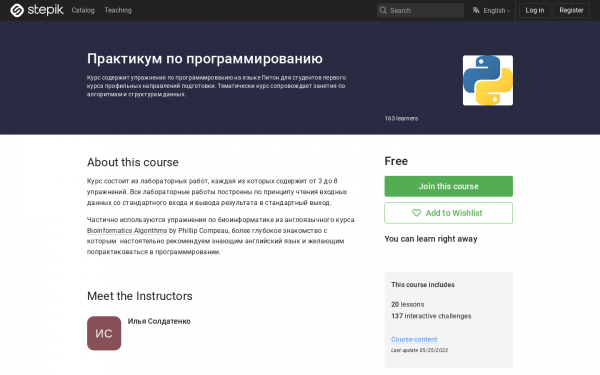This screenshot has height=375, width=600.
Task: Click the Free price label
Action: (396, 161)
